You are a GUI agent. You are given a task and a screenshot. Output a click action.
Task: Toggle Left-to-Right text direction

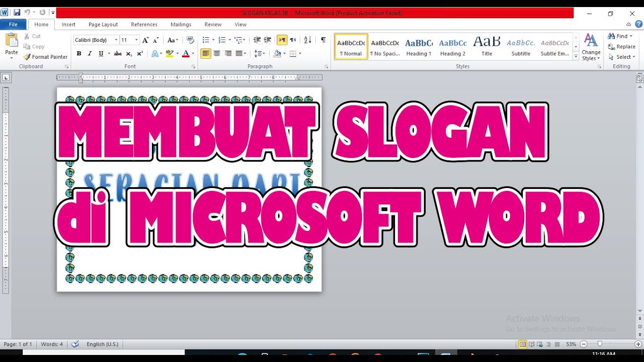(x=282, y=40)
